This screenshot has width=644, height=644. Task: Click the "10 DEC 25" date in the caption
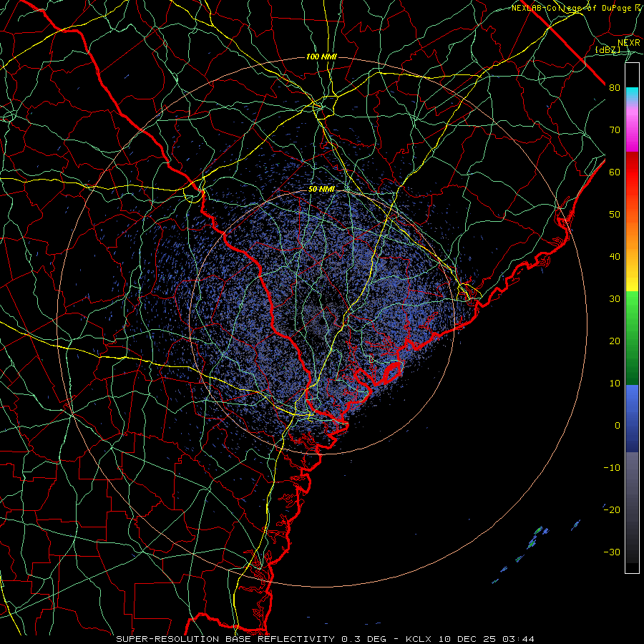click(x=469, y=639)
